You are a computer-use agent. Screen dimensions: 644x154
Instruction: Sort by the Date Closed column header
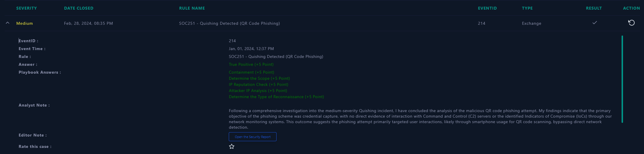pos(79,8)
